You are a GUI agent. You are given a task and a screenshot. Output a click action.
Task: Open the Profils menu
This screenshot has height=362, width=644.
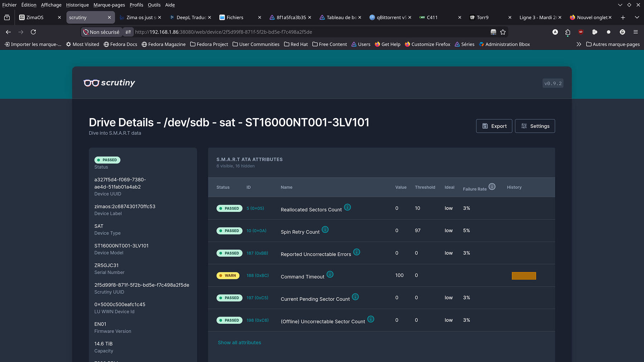(136, 5)
